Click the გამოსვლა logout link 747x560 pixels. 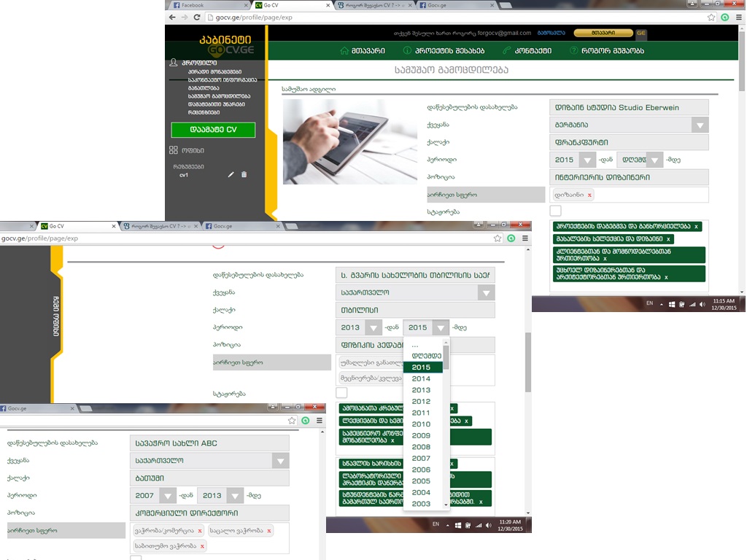551,33
